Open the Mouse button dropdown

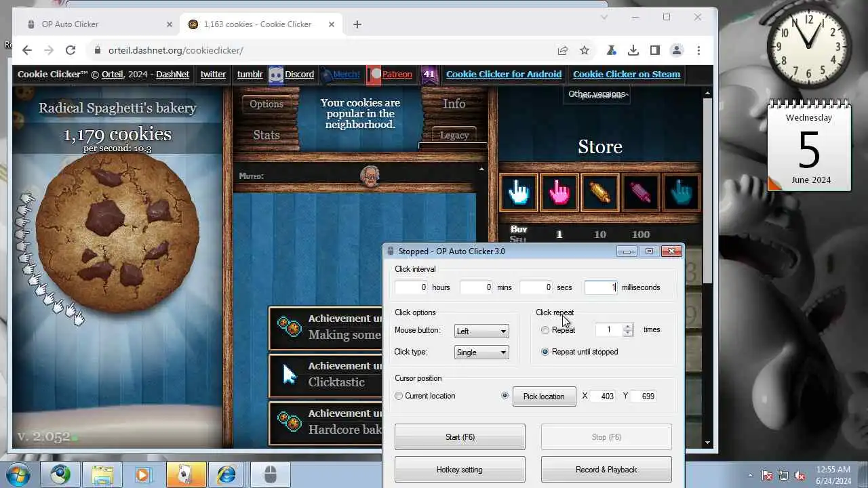(x=481, y=331)
